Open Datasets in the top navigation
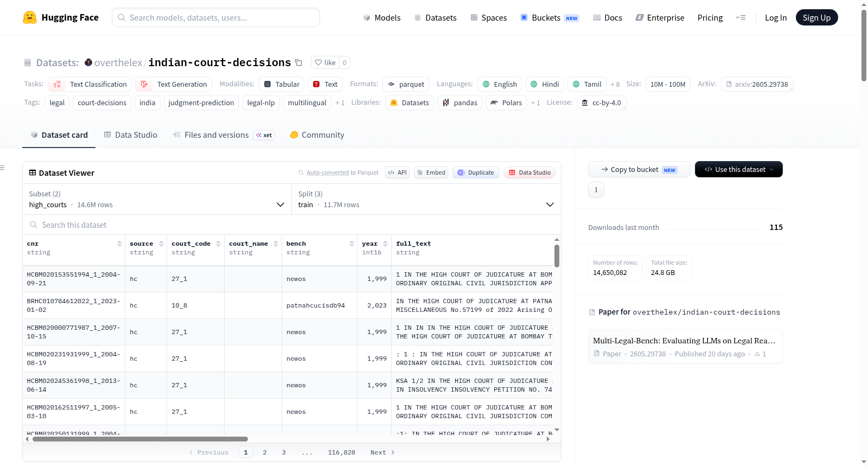868x467 pixels. point(436,17)
